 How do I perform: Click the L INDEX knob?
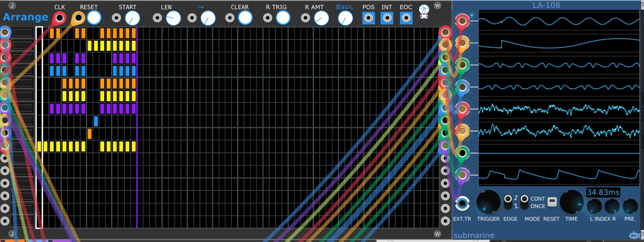point(594,206)
